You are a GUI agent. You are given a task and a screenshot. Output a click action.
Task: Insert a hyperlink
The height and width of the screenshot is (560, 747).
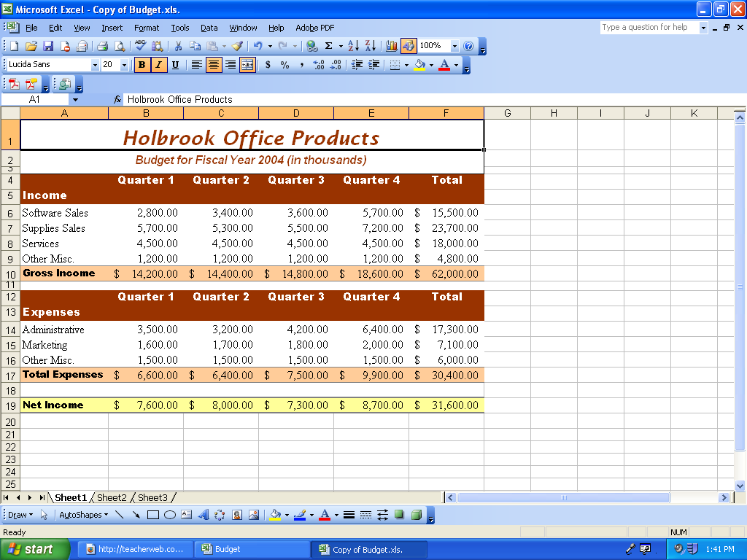pos(312,46)
